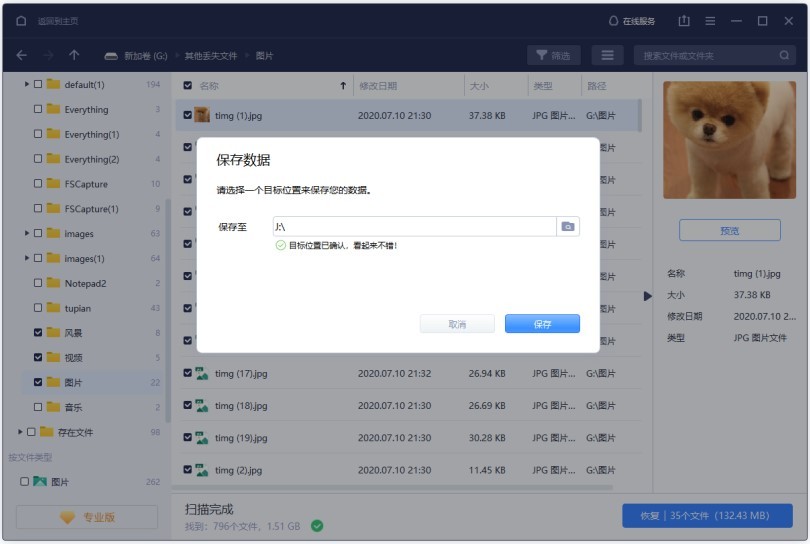
Task: Click the 预览 preview button
Action: coord(729,230)
